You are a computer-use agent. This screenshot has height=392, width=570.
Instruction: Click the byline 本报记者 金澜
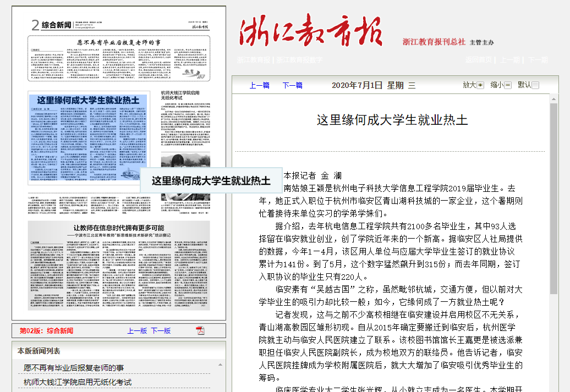313,176
